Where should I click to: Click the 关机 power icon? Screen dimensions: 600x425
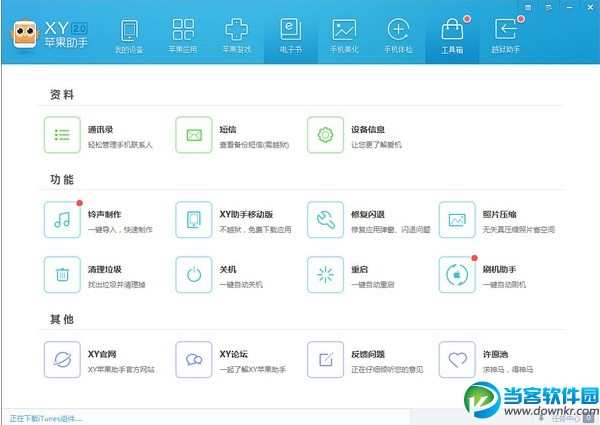pyautogui.click(x=194, y=275)
